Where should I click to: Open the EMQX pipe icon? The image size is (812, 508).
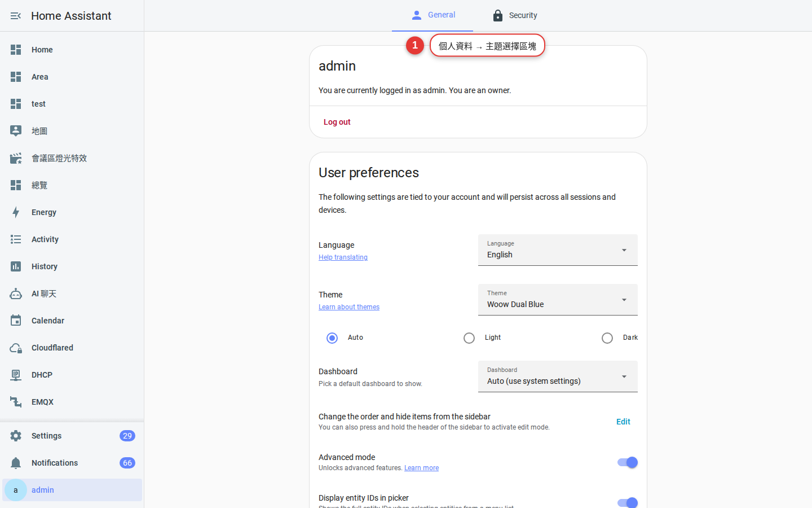click(16, 402)
